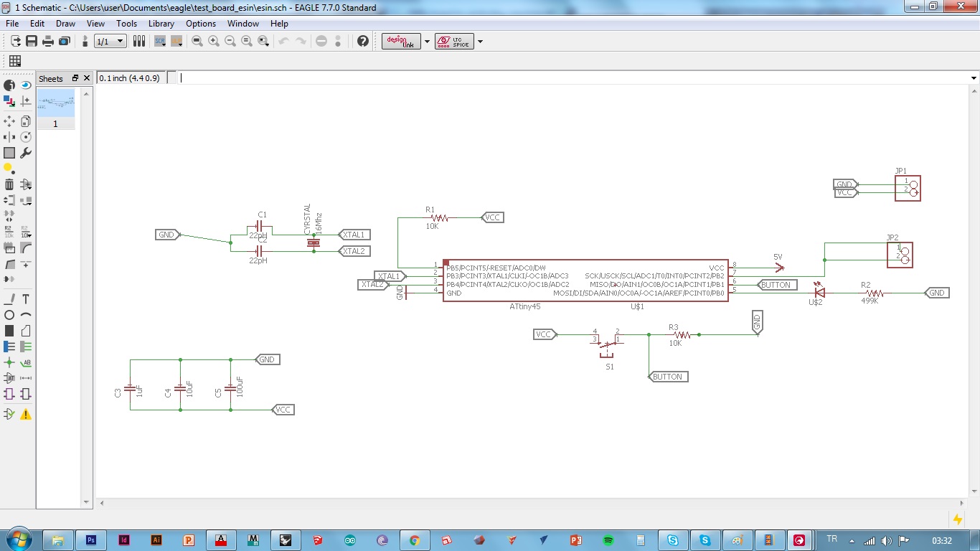The image size is (980, 551).
Task: Open the View menu
Action: [95, 24]
